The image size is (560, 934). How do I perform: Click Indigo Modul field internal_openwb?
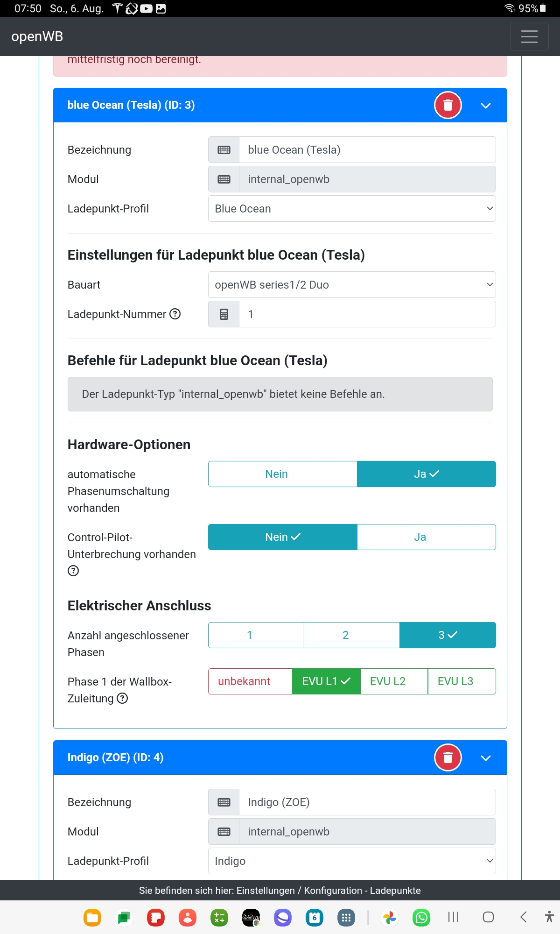pyautogui.click(x=367, y=832)
